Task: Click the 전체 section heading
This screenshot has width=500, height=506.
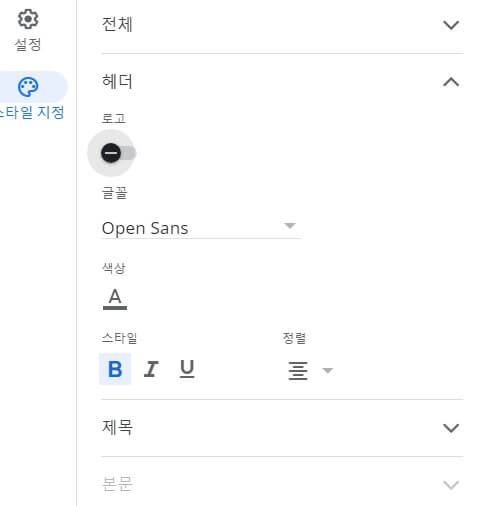Action: coord(117,25)
